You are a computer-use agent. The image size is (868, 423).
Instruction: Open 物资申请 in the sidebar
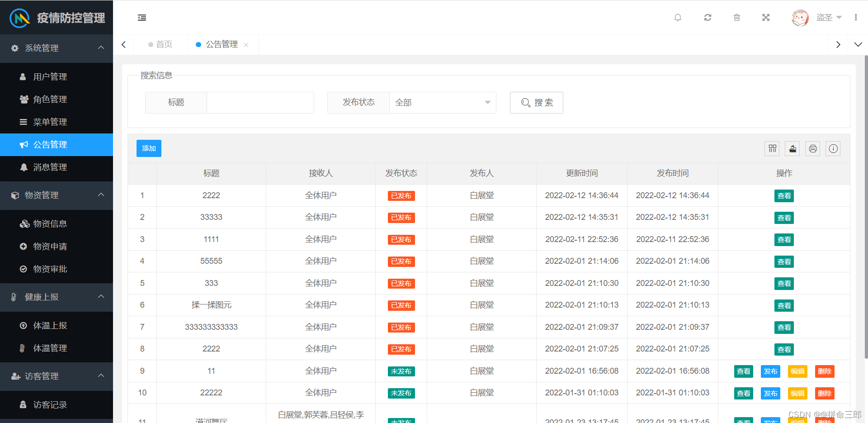[x=57, y=247]
